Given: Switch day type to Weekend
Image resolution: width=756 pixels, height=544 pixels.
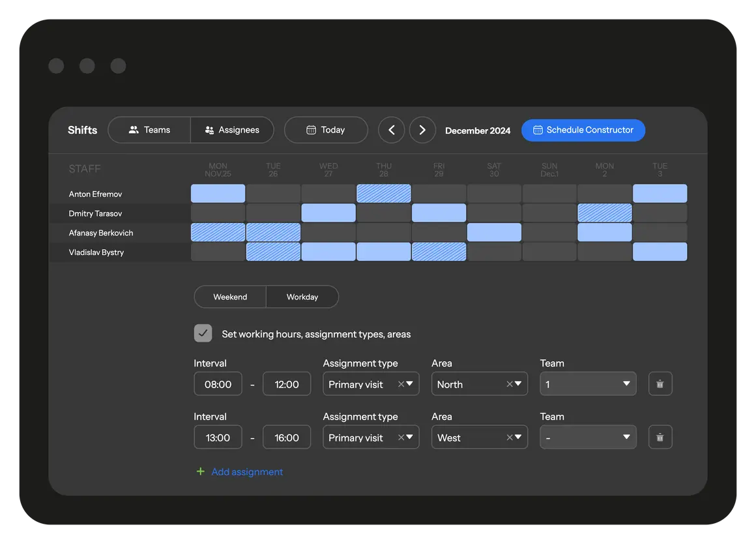Looking at the screenshot, I should point(230,297).
